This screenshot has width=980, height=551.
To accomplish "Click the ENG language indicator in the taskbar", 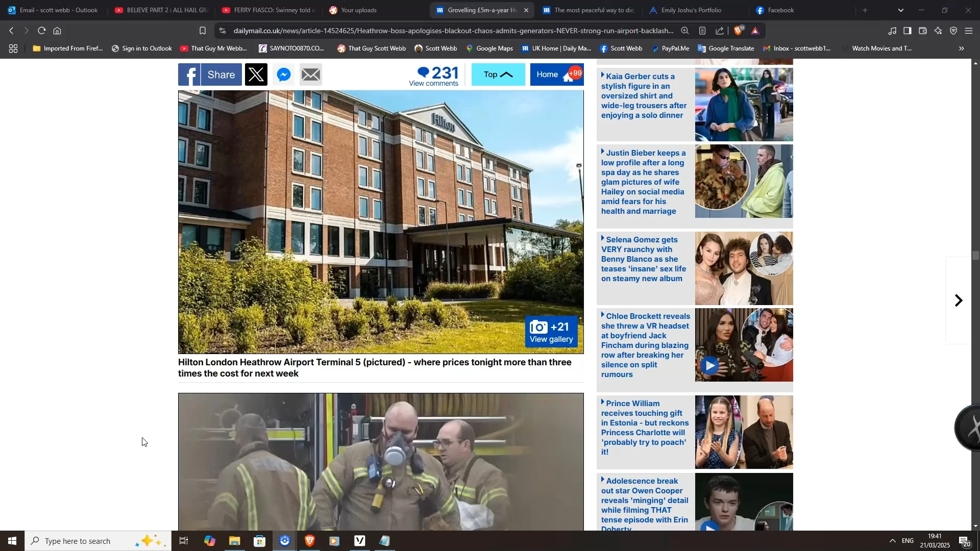I will pos(908,541).
